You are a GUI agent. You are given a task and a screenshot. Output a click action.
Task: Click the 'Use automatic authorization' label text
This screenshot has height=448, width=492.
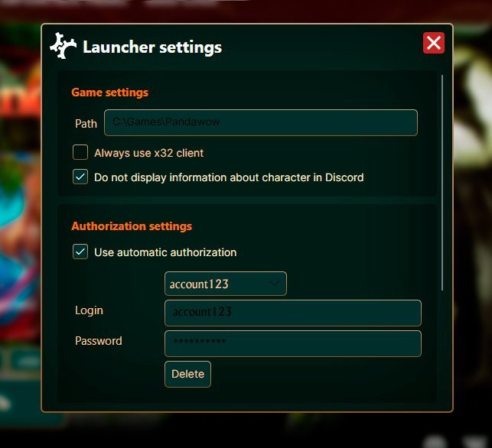[x=165, y=252]
